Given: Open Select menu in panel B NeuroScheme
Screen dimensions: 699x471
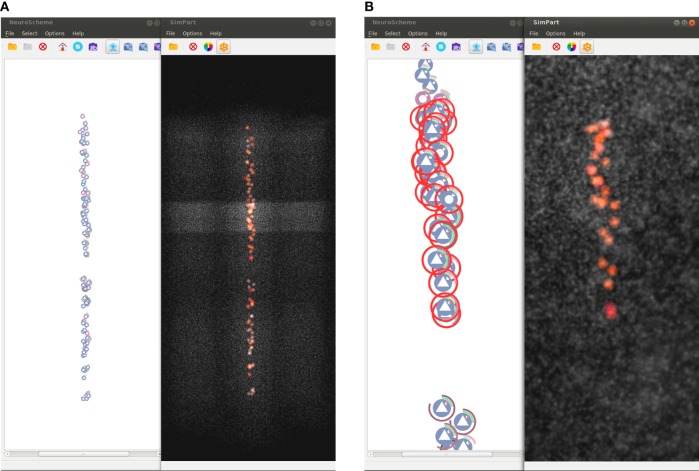Looking at the screenshot, I should point(392,33).
